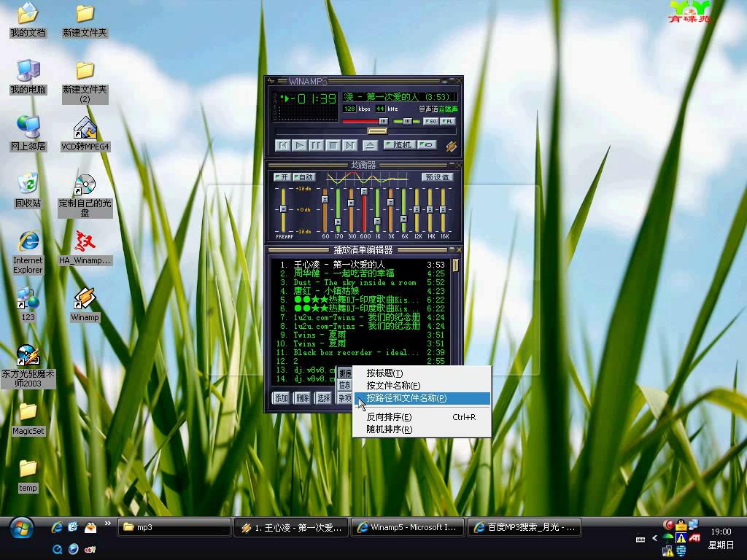The image size is (747, 560).
Task: Select the 定制自己的光盘 desktop icon
Action: coord(85,195)
